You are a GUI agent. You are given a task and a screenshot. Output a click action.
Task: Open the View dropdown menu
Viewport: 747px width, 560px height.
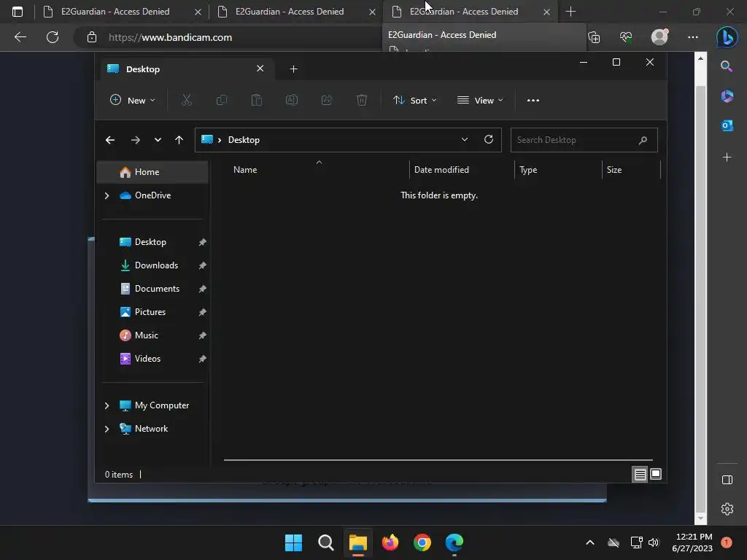tap(480, 101)
